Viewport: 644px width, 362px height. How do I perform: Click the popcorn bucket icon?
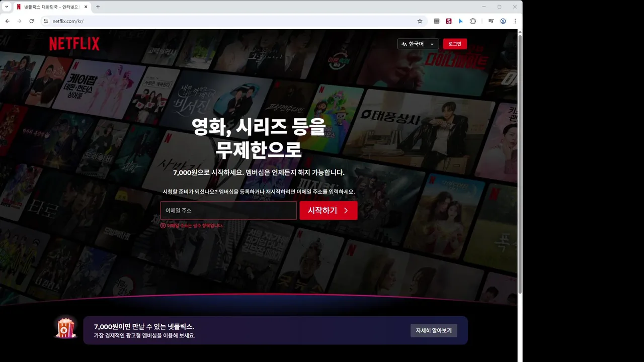coord(65,327)
